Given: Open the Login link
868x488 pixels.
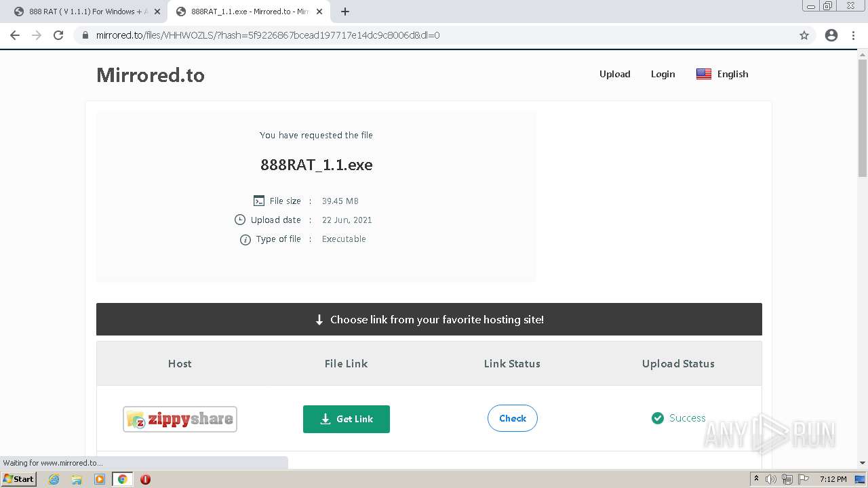Looking at the screenshot, I should 663,74.
